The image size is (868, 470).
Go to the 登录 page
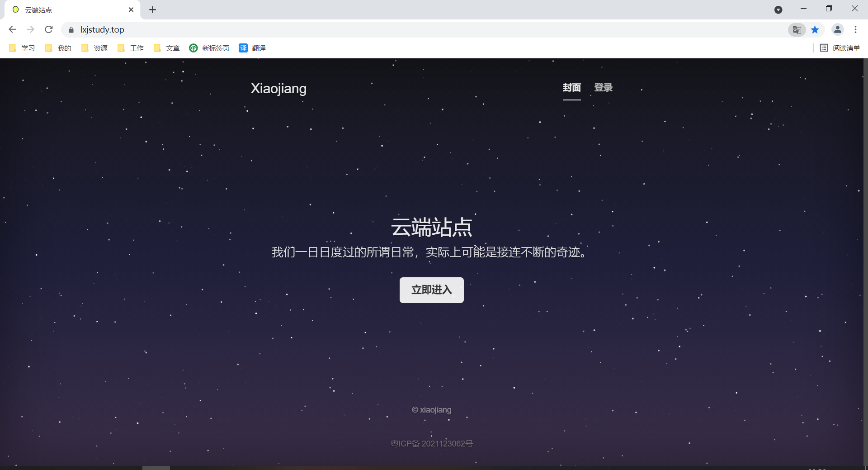603,87
